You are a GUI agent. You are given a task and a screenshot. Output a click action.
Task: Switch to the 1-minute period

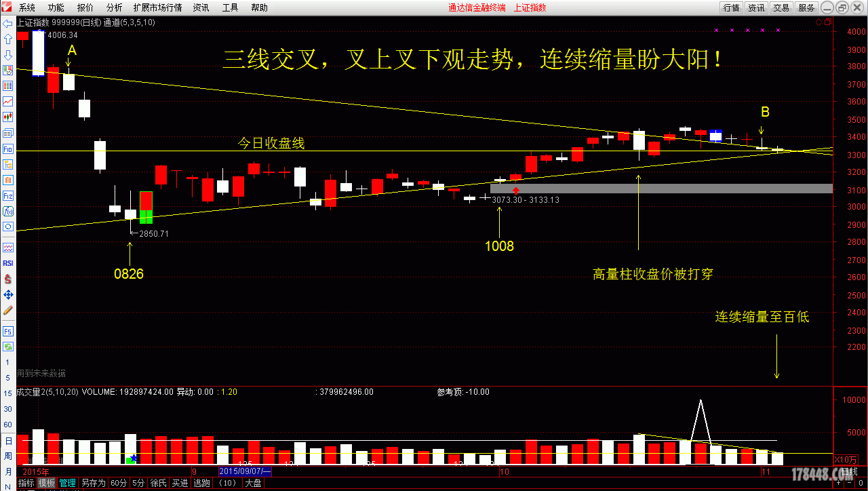tap(7, 364)
